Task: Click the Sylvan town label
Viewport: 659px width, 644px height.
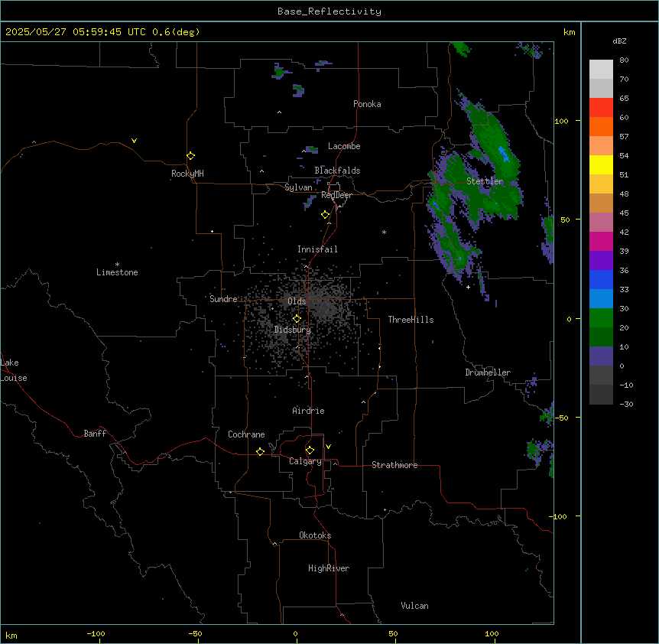Action: click(298, 187)
